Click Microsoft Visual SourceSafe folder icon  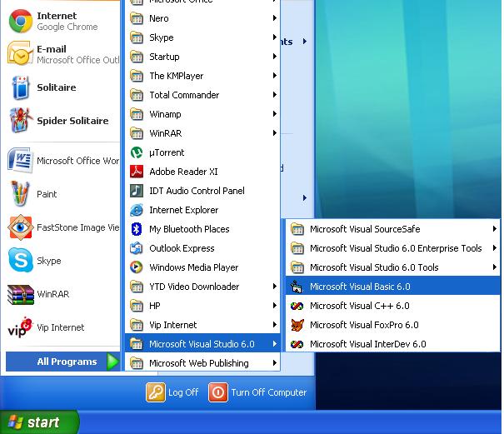pos(297,229)
